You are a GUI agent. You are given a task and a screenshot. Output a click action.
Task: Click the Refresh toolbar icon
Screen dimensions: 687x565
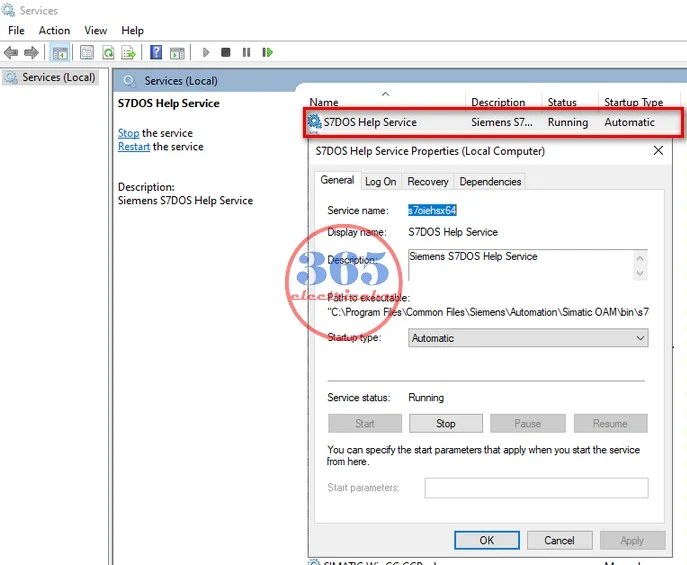108,53
